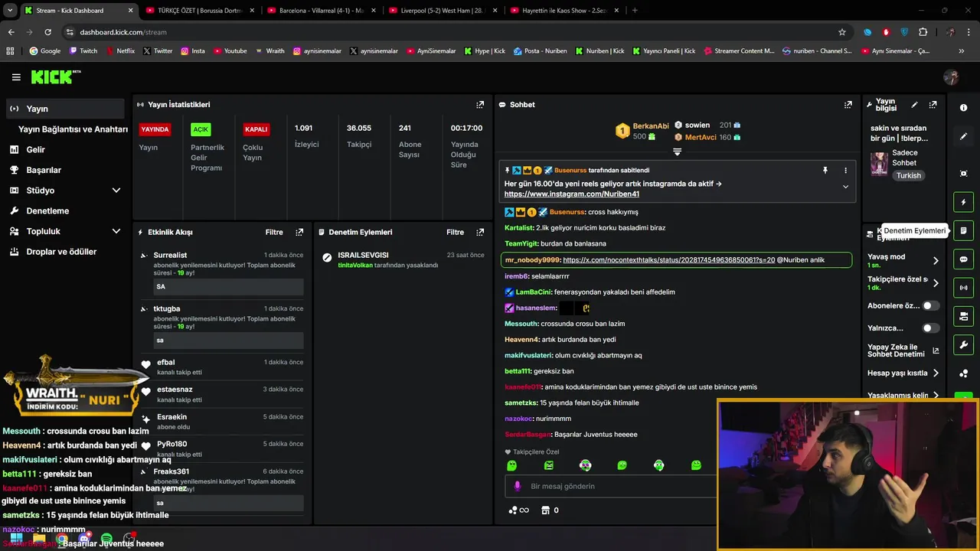Open profile avatar in Kick header
The height and width of the screenshot is (551, 980).
[951, 77]
